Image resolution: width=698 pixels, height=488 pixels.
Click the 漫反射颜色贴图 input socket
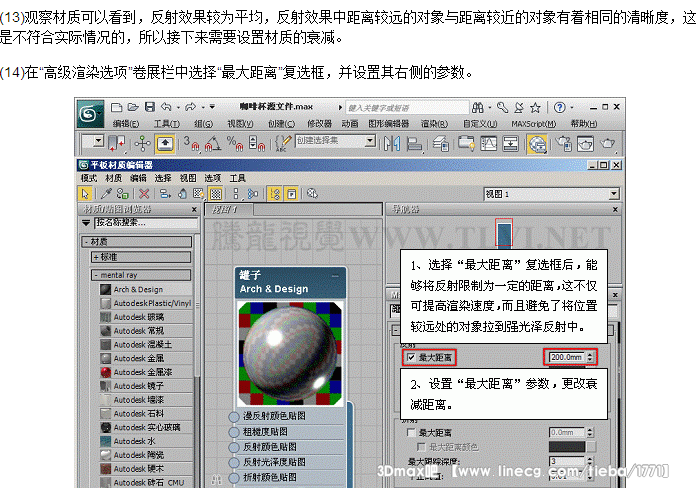click(x=234, y=417)
